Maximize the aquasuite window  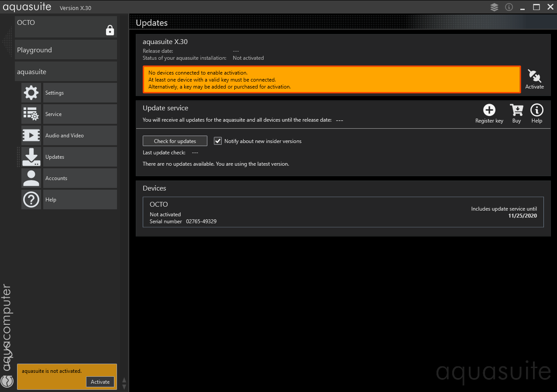point(536,7)
